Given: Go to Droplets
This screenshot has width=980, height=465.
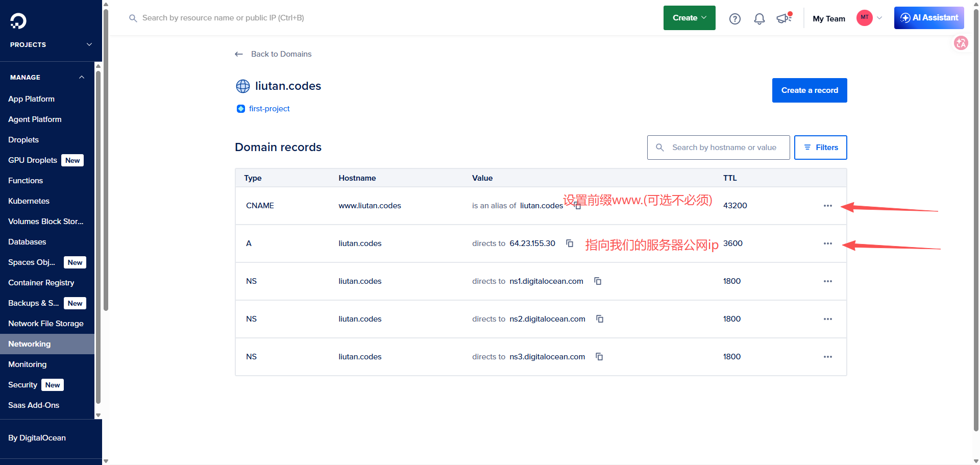Looking at the screenshot, I should coord(23,140).
